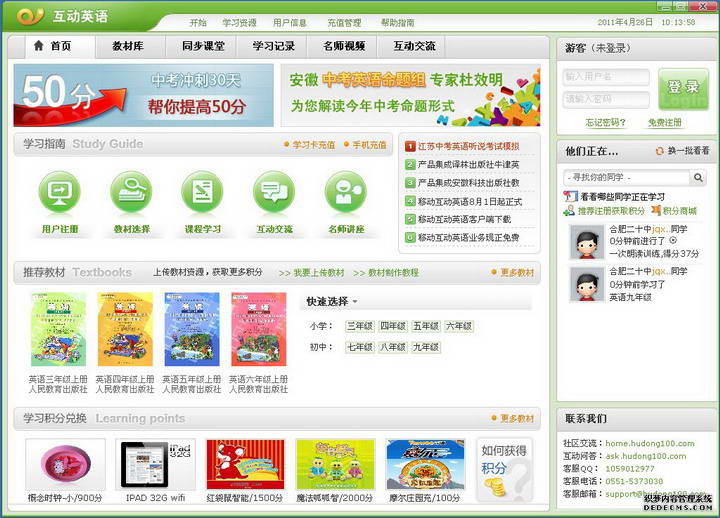Click the 红袋鼠智能 reward thumbnail
The height and width of the screenshot is (518, 720).
(245, 465)
